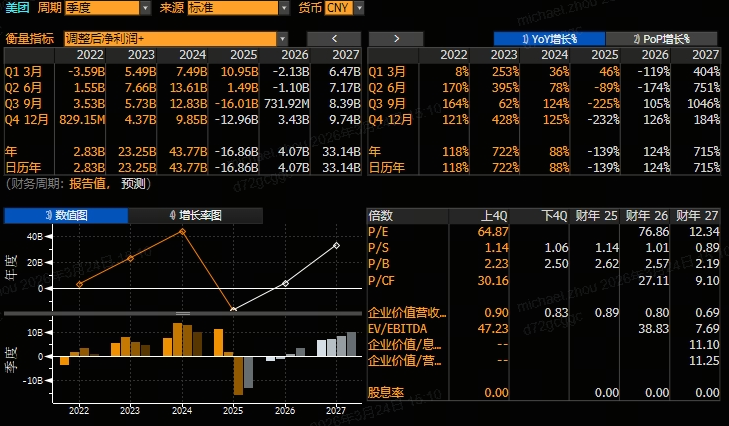
Task: Click the 2024 peak marker on line chart
Action: click(x=182, y=231)
